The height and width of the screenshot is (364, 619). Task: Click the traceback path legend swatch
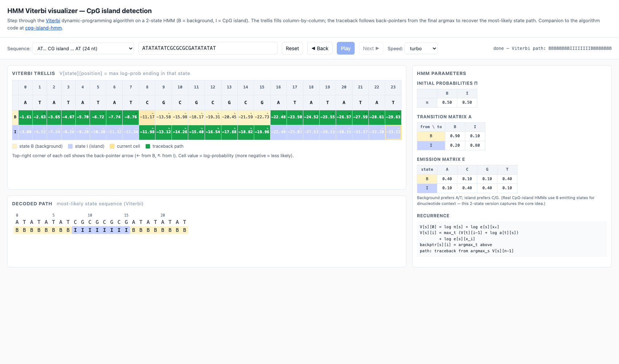click(x=148, y=146)
